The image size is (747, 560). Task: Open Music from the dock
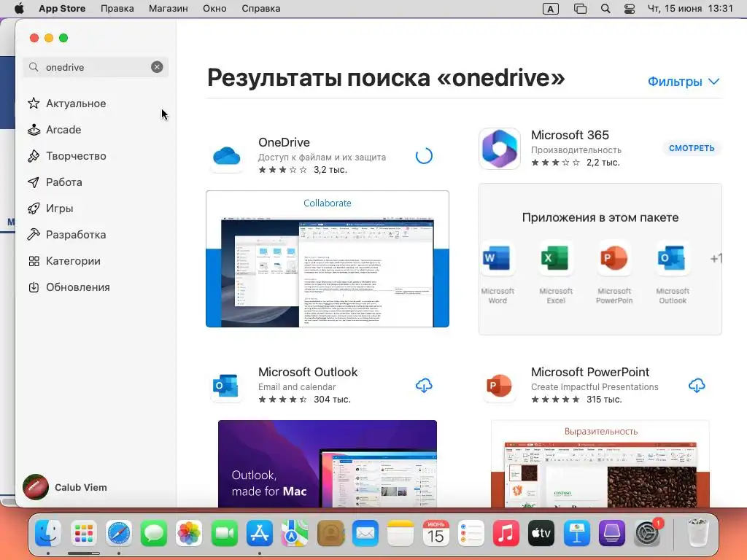(x=506, y=533)
